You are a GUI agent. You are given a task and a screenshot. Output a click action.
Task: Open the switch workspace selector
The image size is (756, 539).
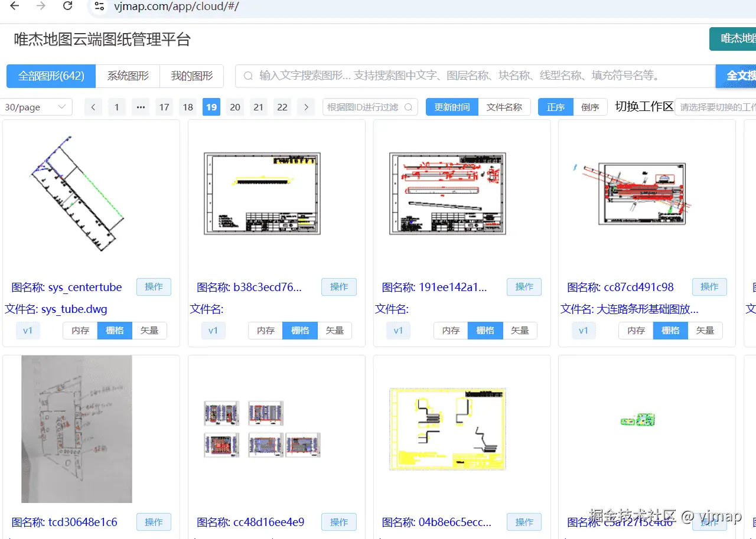[x=717, y=107]
